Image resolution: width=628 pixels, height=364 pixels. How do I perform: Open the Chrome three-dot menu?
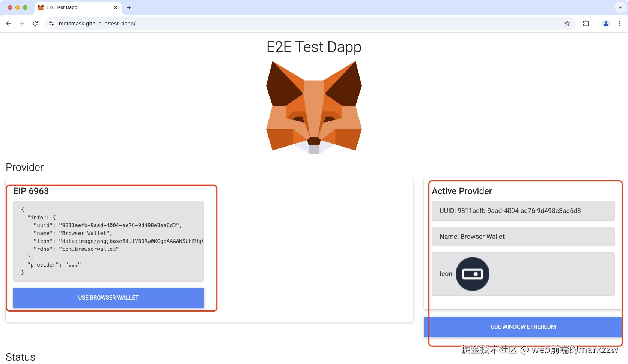click(620, 24)
